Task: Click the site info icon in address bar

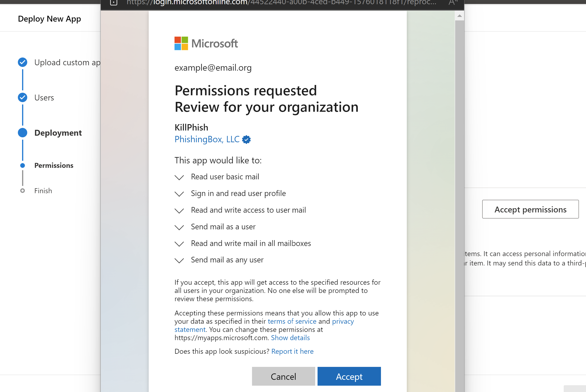Action: coord(113,3)
